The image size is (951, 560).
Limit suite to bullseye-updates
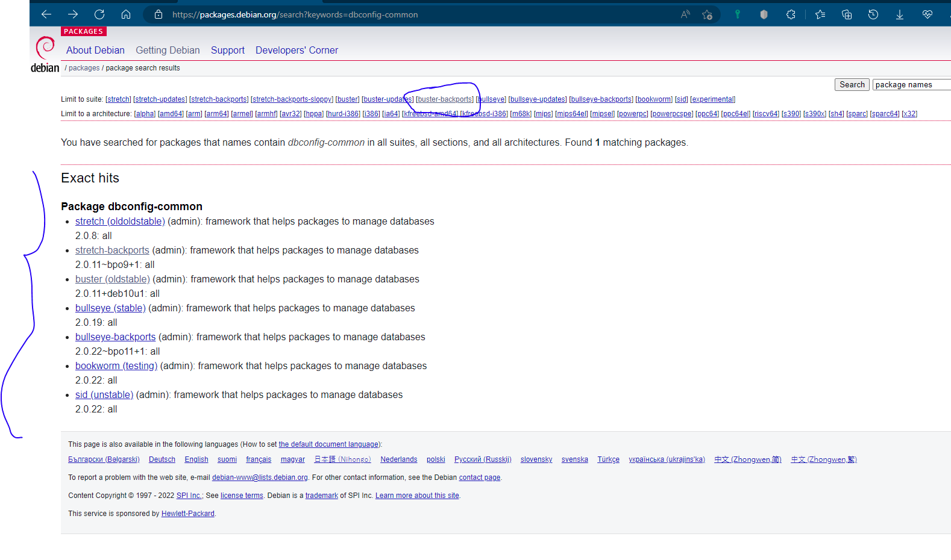[538, 99]
